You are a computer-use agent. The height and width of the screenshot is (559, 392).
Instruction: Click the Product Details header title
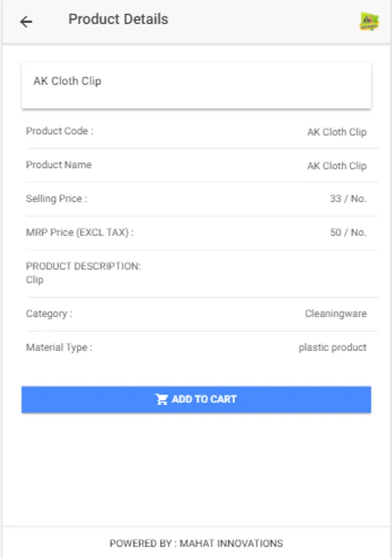[118, 19]
